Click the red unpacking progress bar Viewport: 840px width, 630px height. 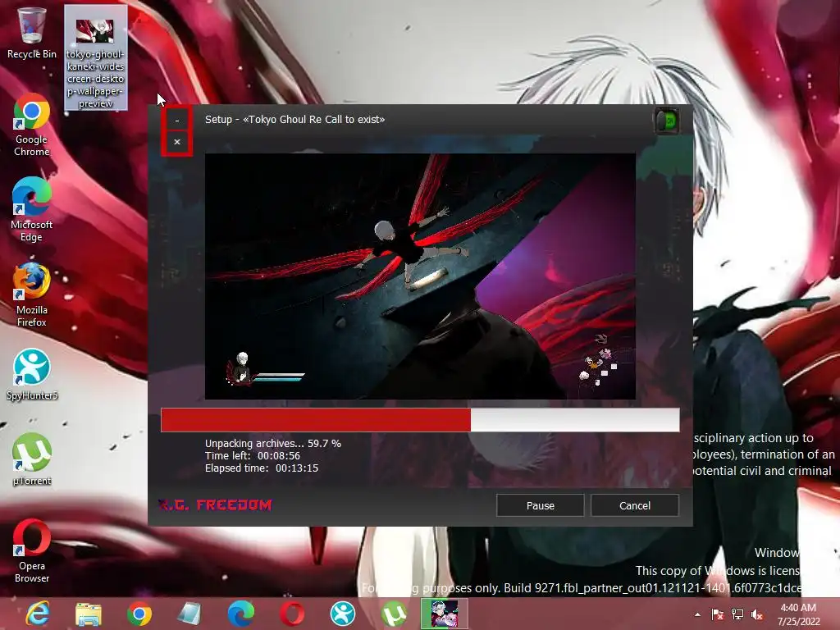[420, 419]
